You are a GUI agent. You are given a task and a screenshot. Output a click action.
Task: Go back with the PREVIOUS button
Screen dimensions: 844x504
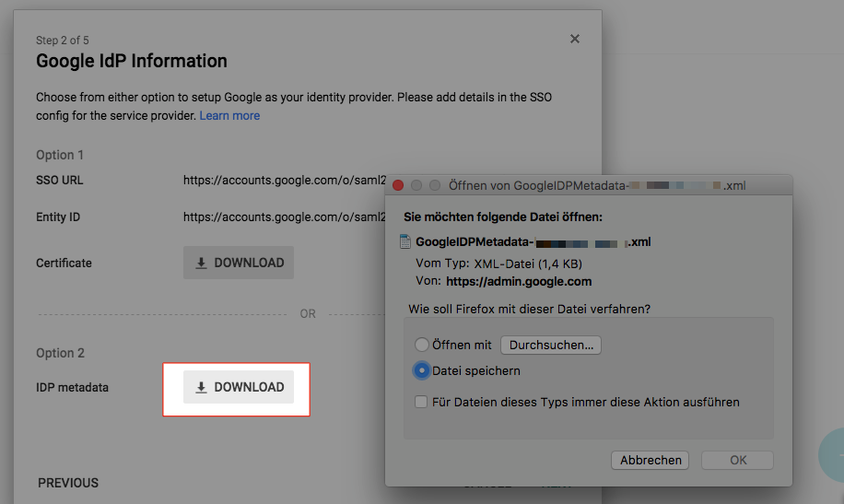point(68,483)
